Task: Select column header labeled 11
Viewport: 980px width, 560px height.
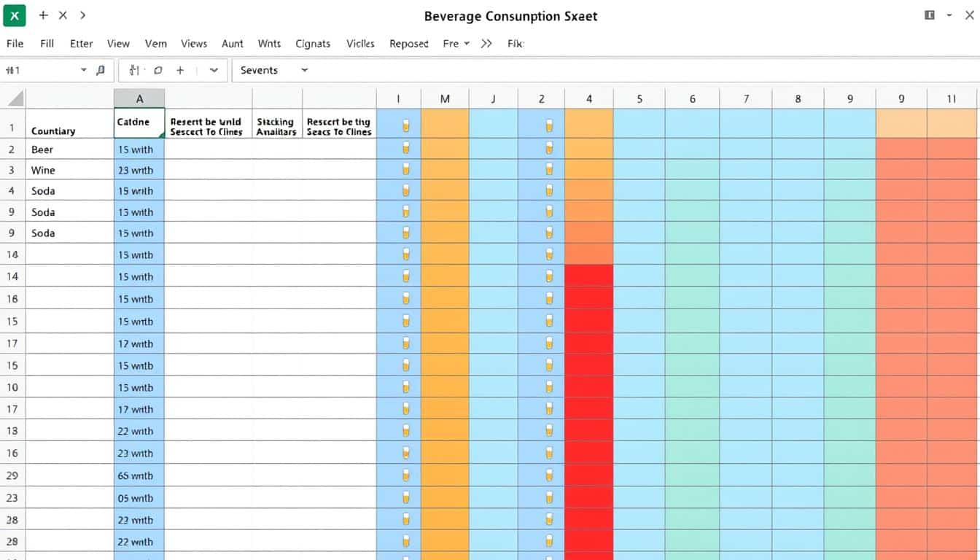Action: [x=952, y=98]
